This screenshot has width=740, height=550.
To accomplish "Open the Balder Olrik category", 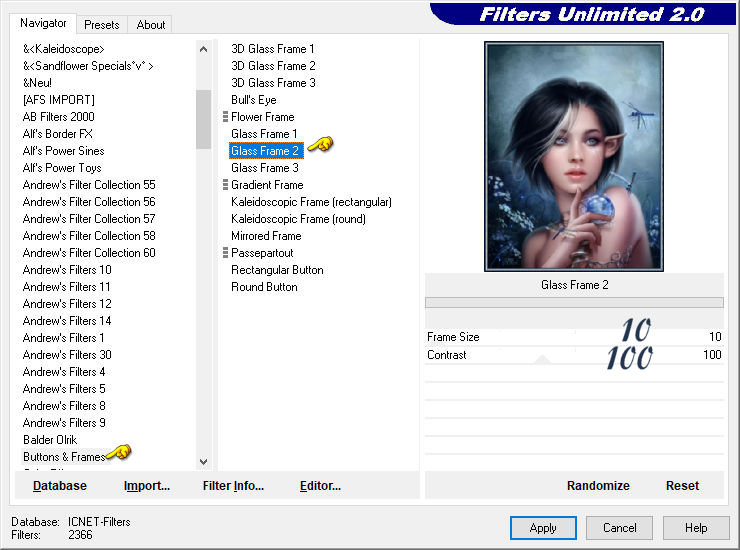I will click(50, 440).
